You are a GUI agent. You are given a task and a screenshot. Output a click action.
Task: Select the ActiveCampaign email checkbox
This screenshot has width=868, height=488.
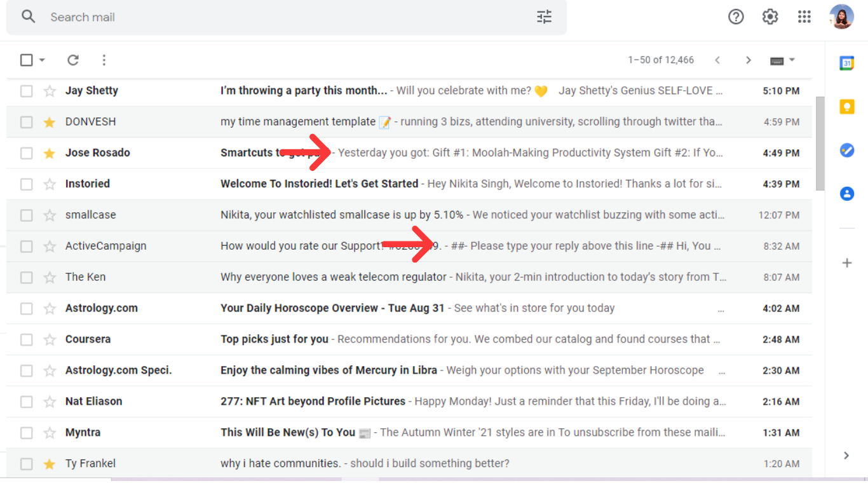click(x=26, y=247)
